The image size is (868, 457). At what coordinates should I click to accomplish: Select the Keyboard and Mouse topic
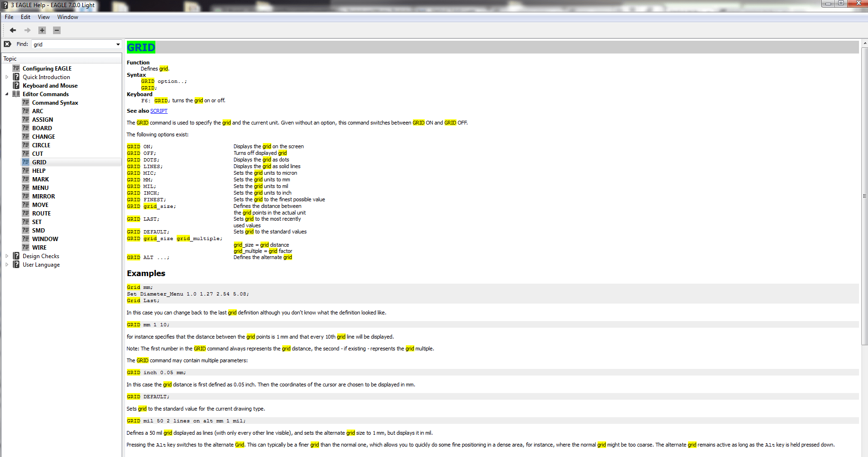coord(50,86)
